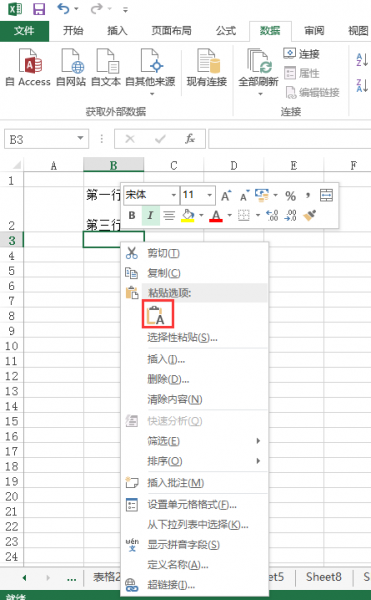Click increase decimal icon
The height and width of the screenshot is (600, 371).
click(272, 215)
